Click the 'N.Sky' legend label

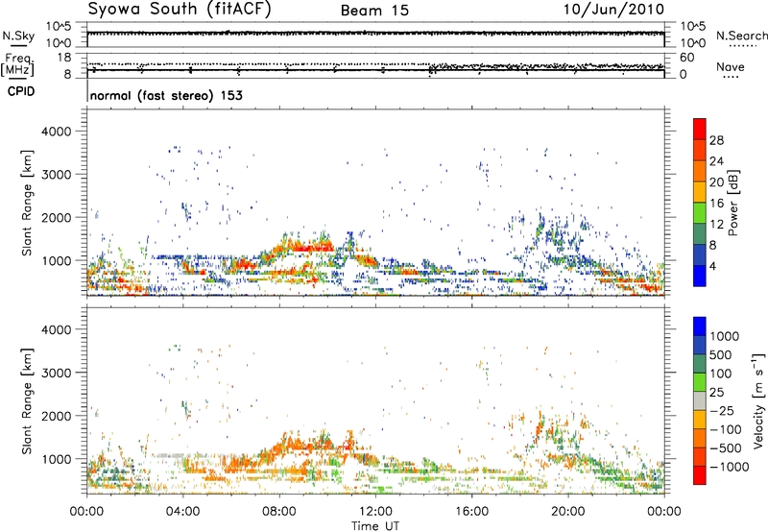click(x=18, y=36)
